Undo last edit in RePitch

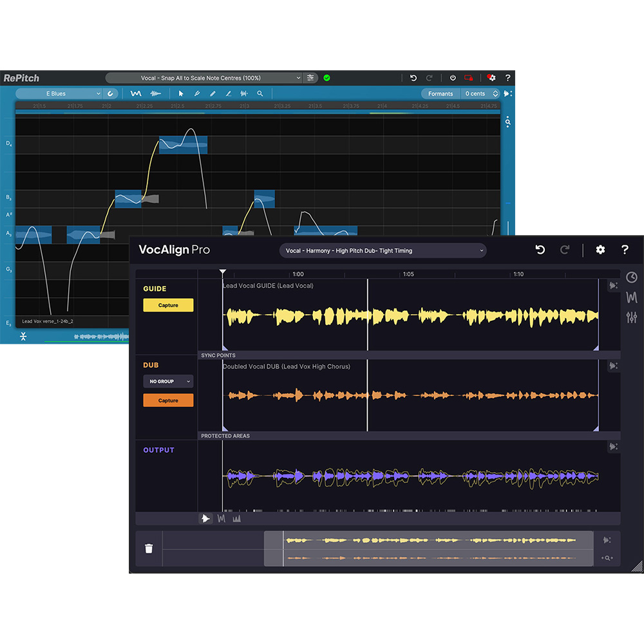413,78
